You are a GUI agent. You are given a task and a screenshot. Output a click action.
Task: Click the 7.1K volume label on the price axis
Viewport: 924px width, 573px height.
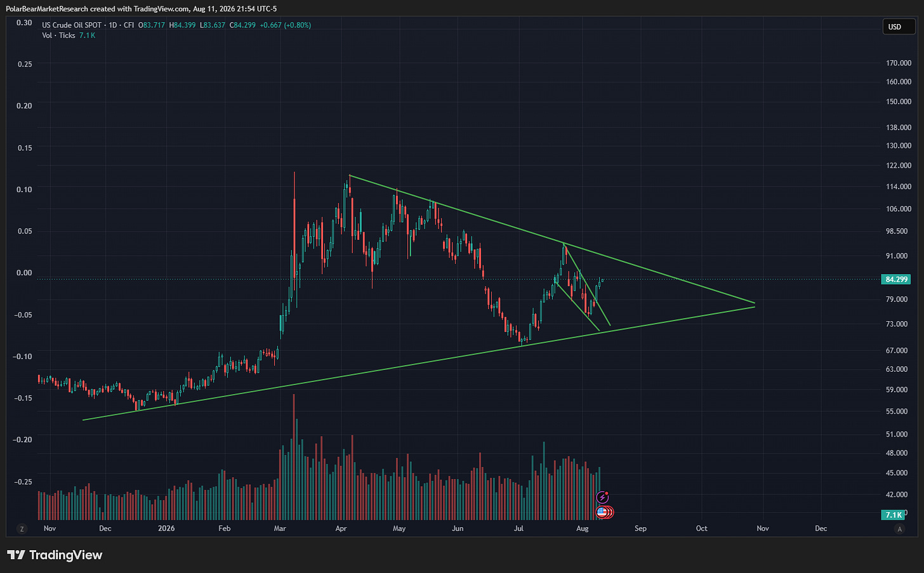tap(894, 515)
